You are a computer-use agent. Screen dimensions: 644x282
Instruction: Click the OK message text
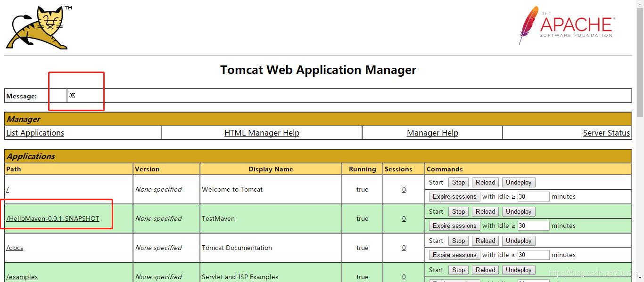click(72, 96)
